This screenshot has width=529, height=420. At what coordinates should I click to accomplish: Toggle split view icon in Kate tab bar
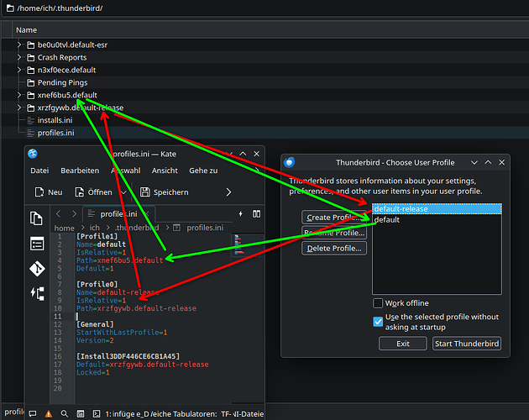coord(256,213)
